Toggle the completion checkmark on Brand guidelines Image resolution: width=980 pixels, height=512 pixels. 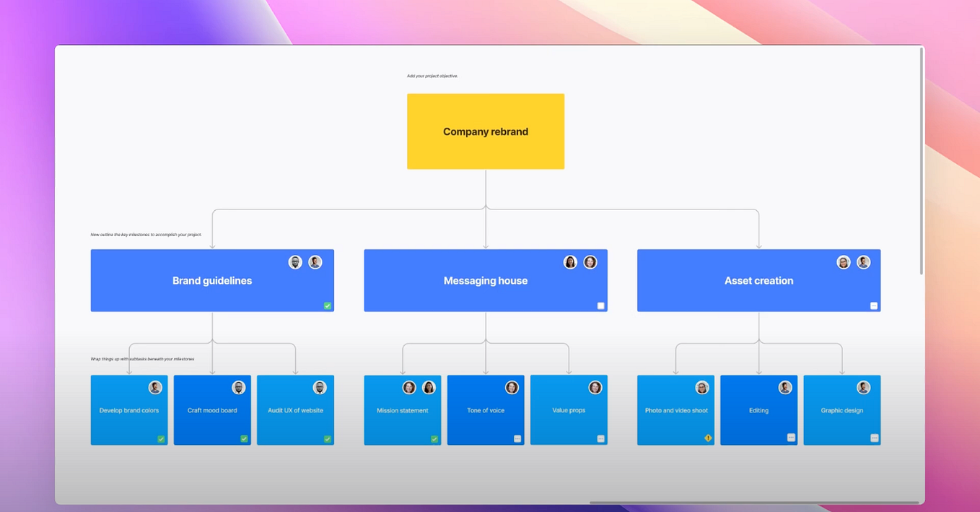point(327,305)
